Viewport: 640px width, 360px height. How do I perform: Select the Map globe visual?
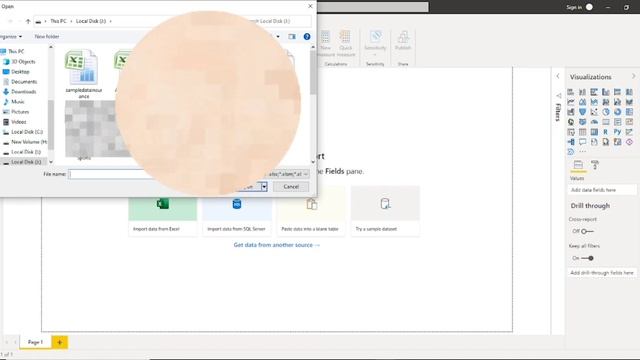(571, 122)
